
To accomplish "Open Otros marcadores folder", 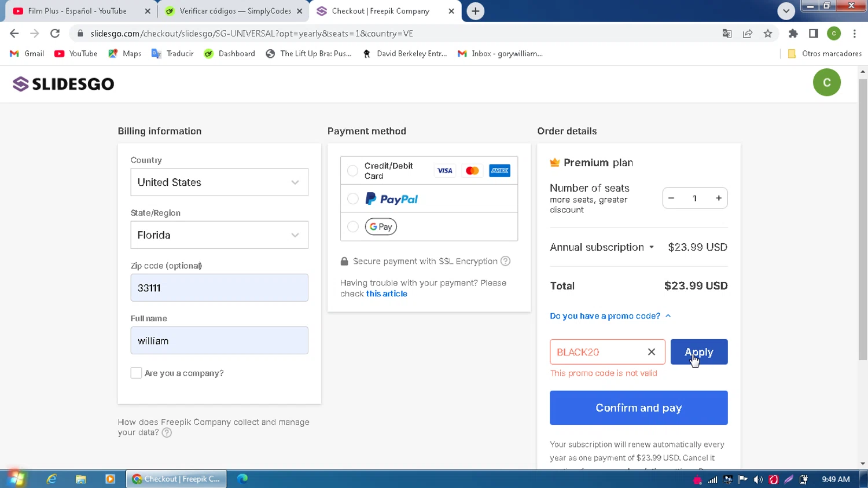I will (825, 53).
